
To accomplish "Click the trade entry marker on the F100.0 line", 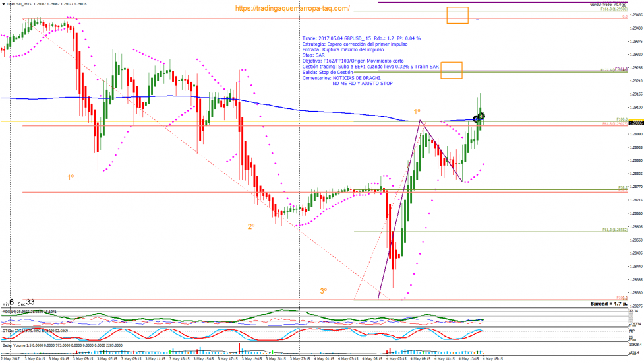I will pos(479,118).
